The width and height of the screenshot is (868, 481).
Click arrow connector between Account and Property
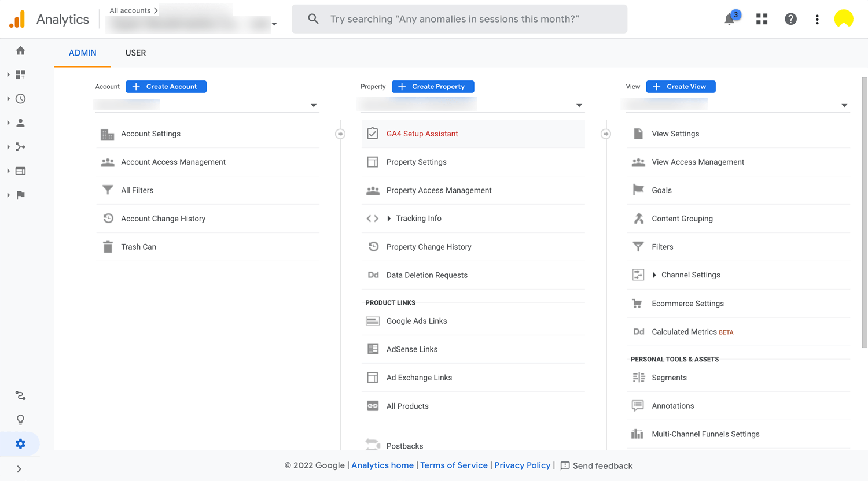coord(340,134)
